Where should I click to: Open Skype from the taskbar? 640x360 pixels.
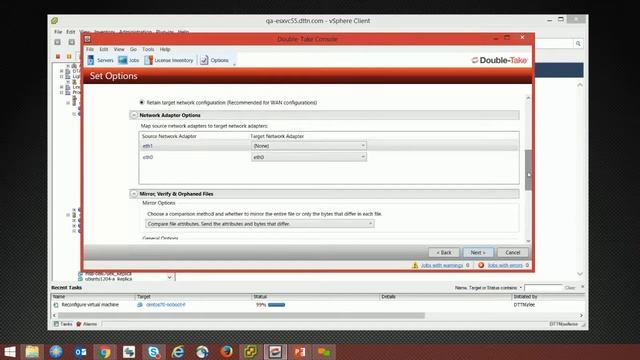pos(153,352)
